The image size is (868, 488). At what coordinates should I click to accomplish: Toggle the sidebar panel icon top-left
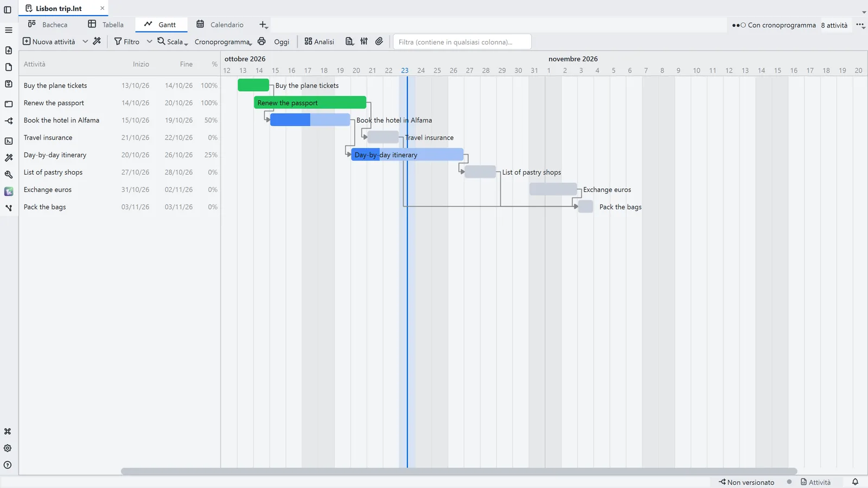coord(8,10)
